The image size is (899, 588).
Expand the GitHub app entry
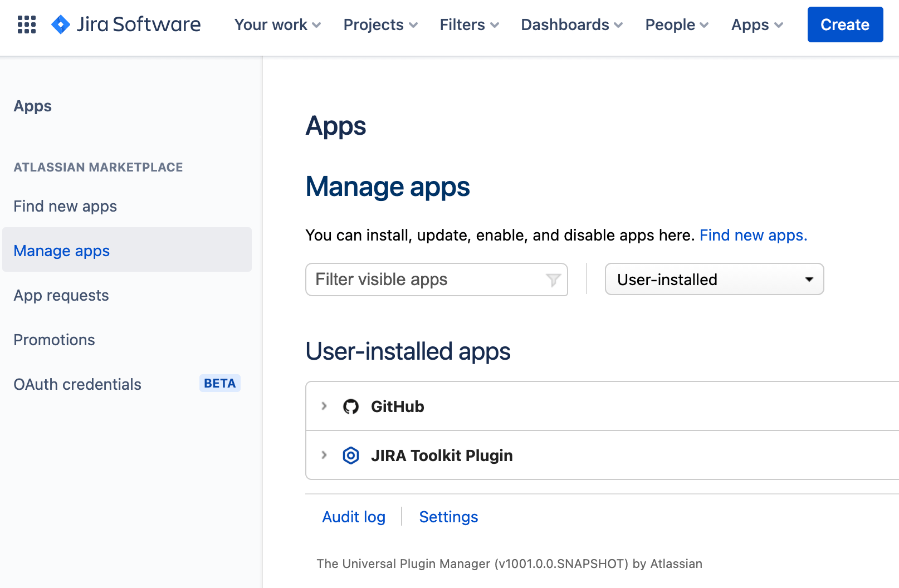pos(324,406)
